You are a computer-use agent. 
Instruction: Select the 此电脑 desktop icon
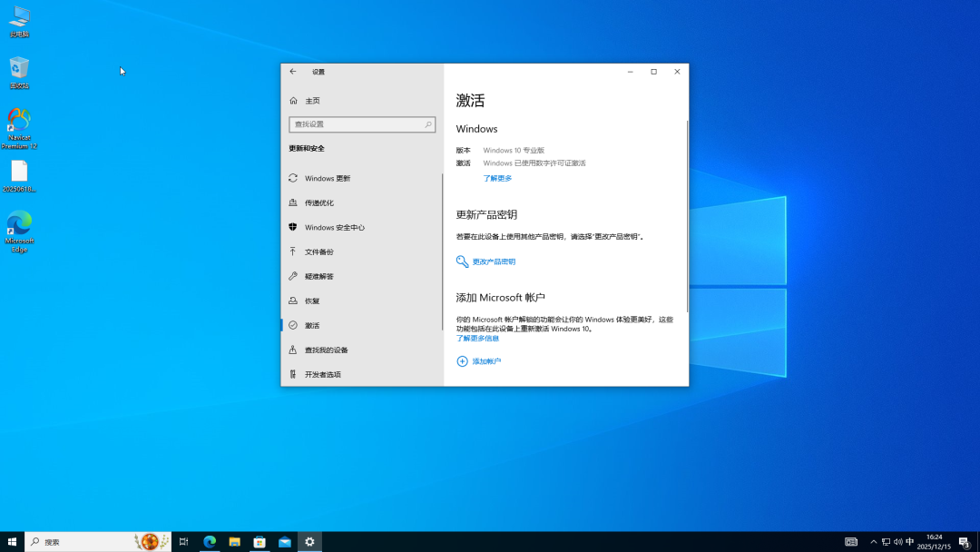tap(19, 22)
